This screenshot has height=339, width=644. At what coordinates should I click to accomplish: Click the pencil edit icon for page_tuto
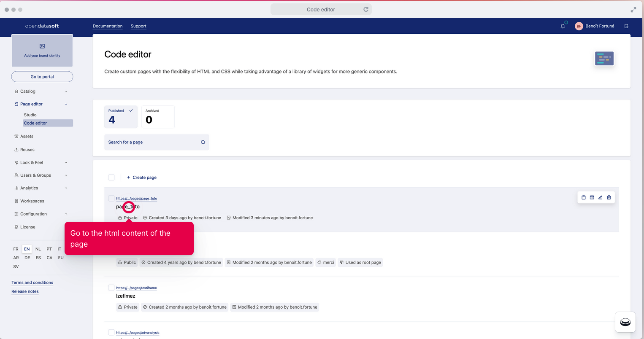click(x=601, y=197)
